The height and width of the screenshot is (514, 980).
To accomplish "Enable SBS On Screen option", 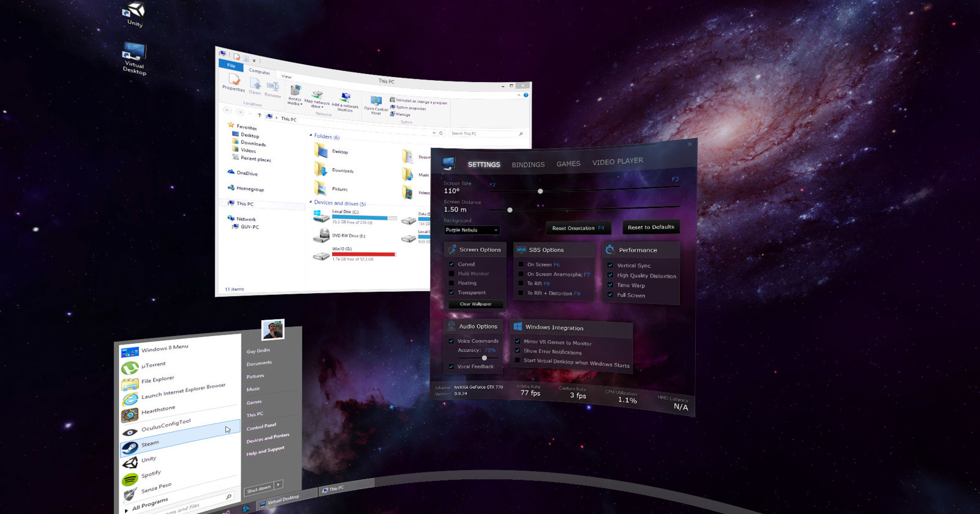I will 521,264.
